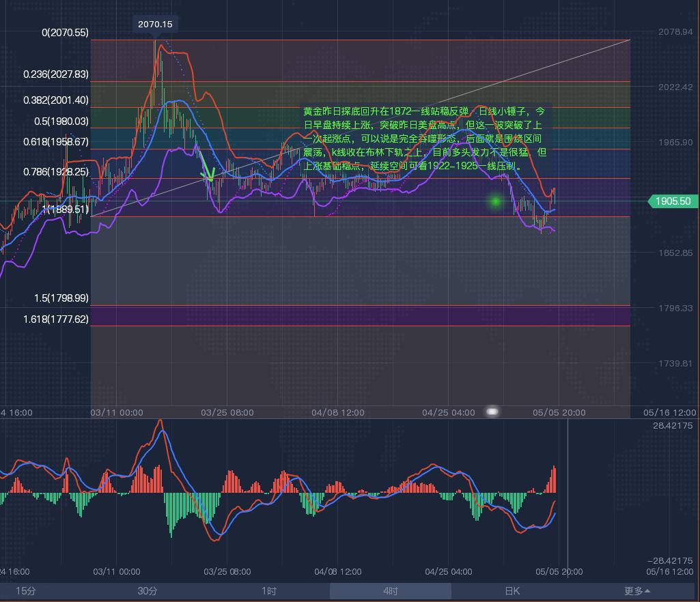Select the 4时 timeframe tab
Screen dimensions: 700x602
(391, 591)
